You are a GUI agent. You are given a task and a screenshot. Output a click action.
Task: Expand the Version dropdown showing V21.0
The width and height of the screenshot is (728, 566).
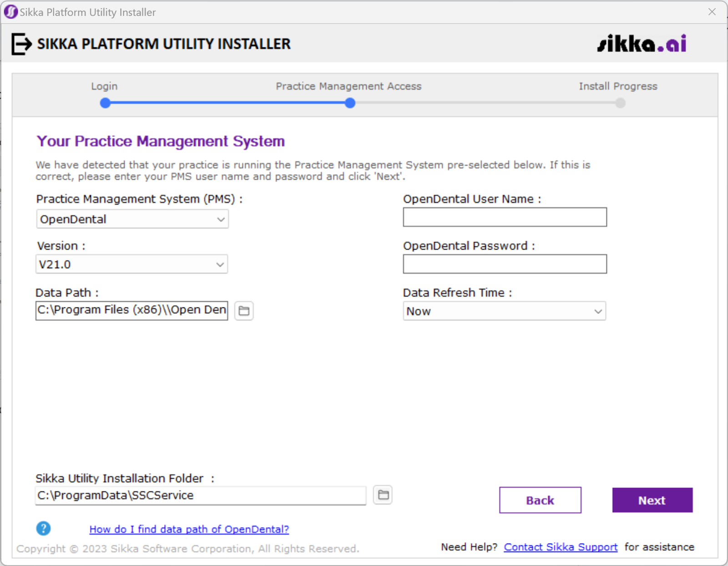131,264
